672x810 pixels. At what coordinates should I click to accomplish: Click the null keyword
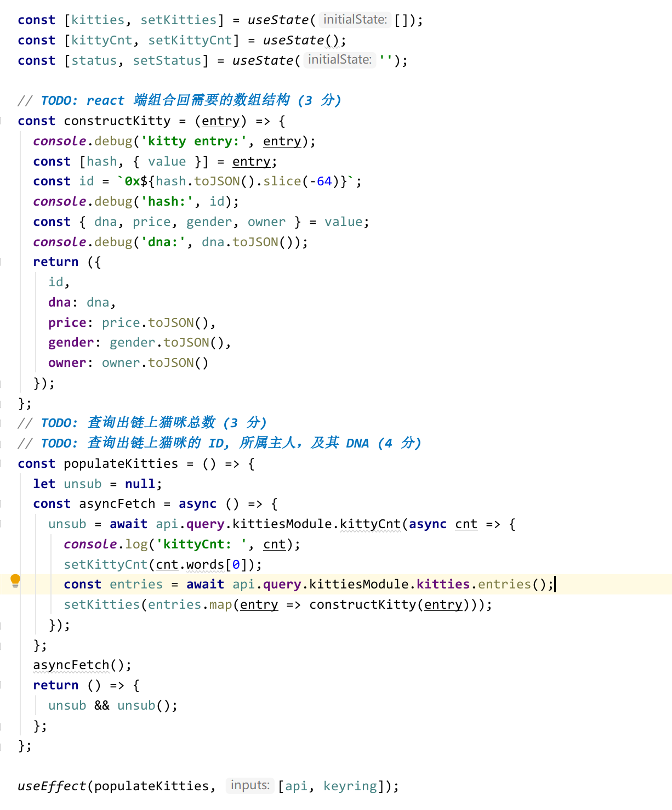coord(140,484)
